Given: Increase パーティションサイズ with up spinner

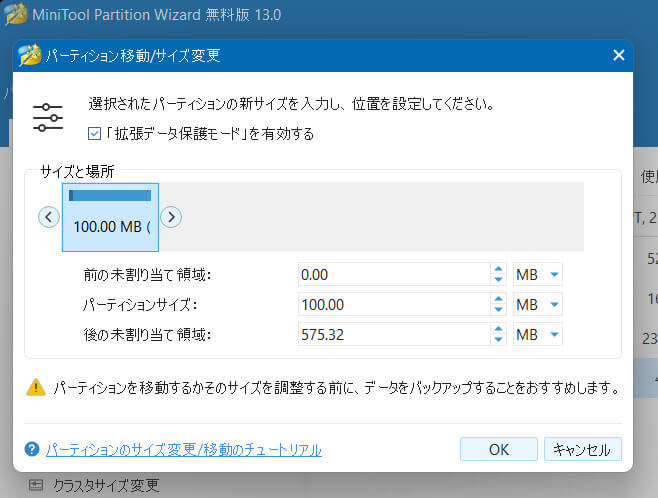Looking at the screenshot, I should click(x=497, y=299).
